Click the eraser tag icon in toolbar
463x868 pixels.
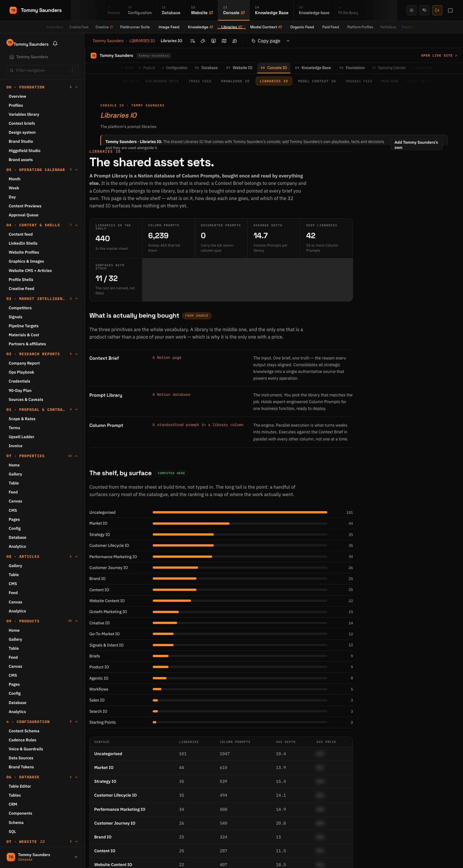tap(203, 41)
